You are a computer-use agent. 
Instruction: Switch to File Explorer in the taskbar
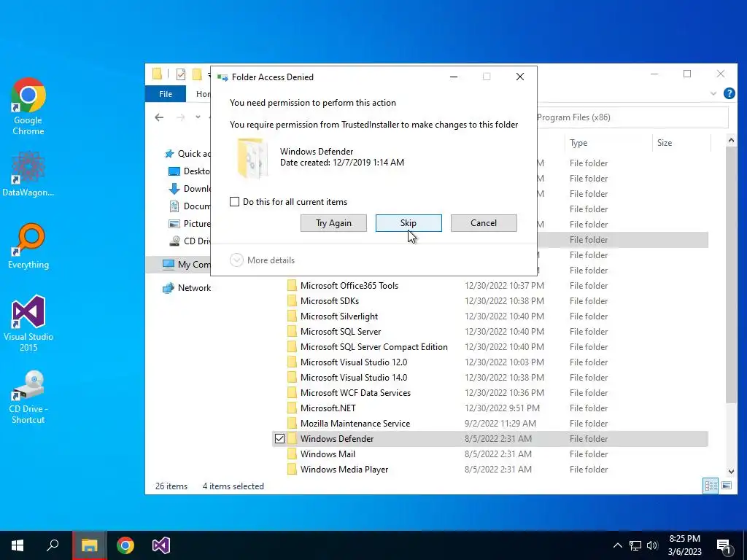tap(89, 545)
